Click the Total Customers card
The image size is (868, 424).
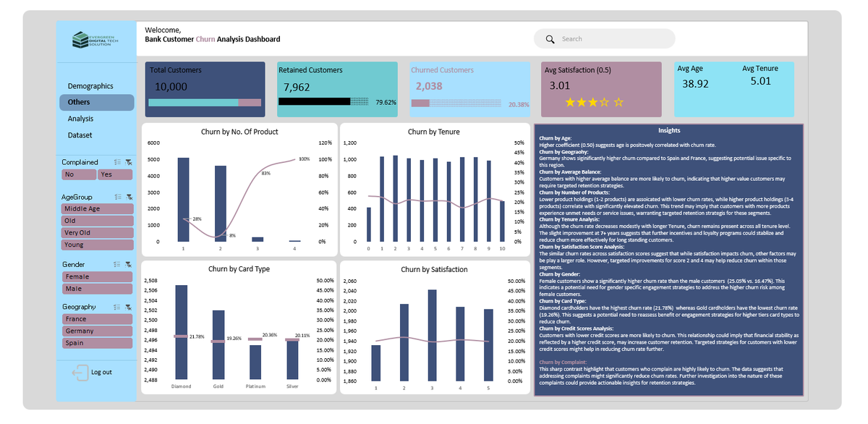click(205, 89)
